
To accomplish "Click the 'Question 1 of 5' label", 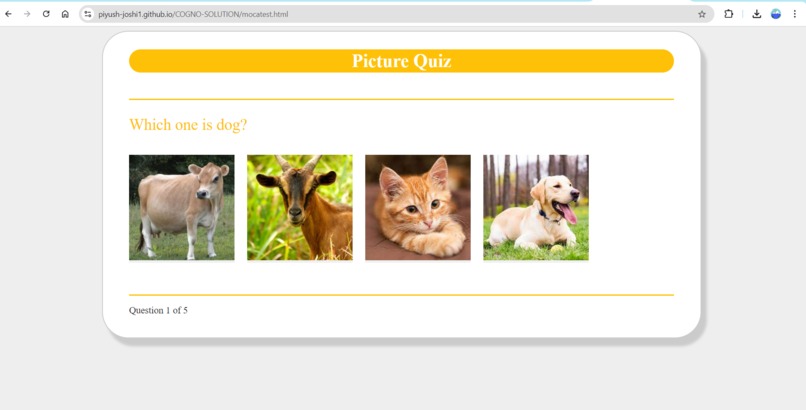I will tap(158, 310).
